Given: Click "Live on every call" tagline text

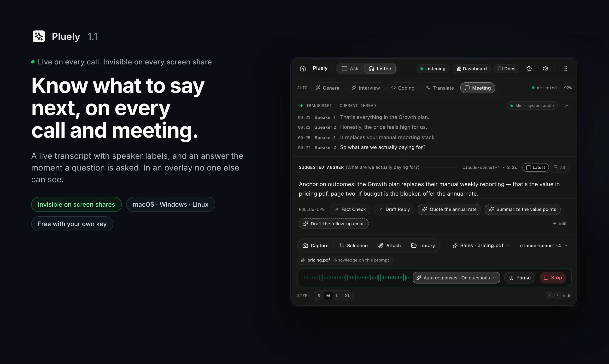Looking at the screenshot, I should point(126,62).
